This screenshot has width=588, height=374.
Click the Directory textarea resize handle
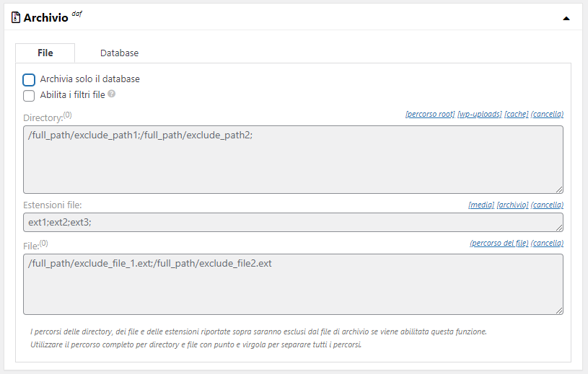[559, 190]
